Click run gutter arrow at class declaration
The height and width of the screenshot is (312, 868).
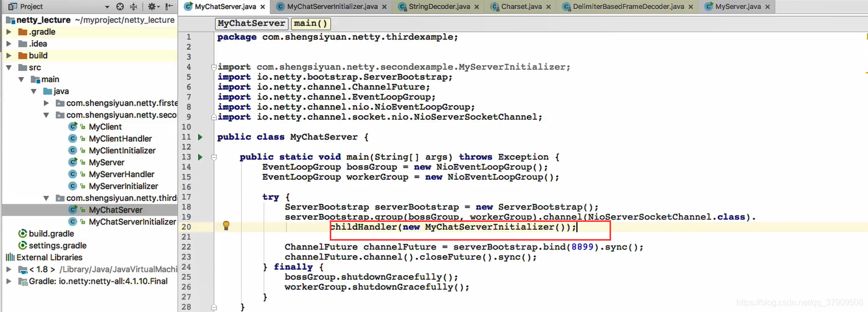tap(200, 137)
